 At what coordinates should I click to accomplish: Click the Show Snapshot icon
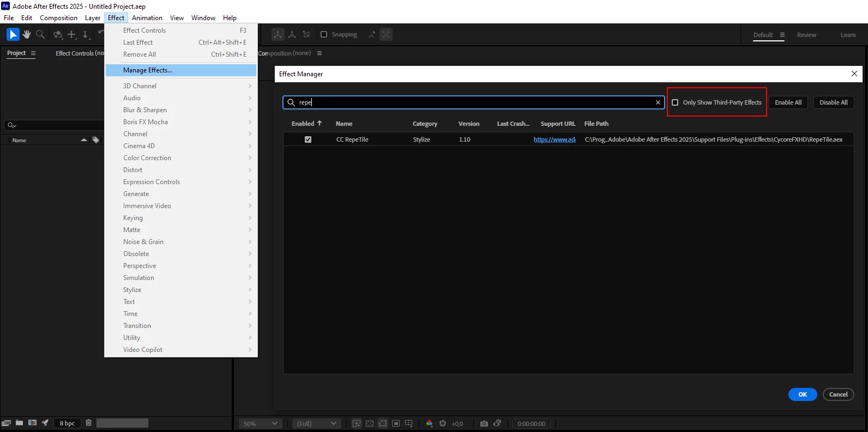[x=497, y=423]
